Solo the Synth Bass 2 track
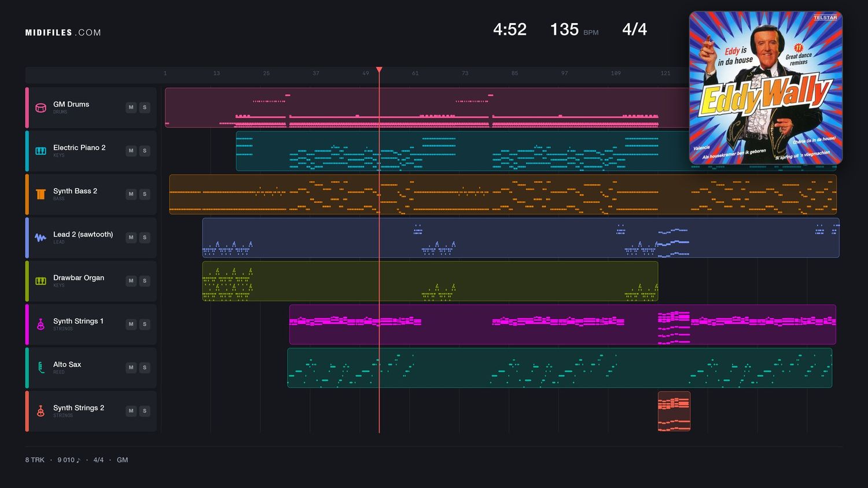This screenshot has height=488, width=868. tap(145, 194)
